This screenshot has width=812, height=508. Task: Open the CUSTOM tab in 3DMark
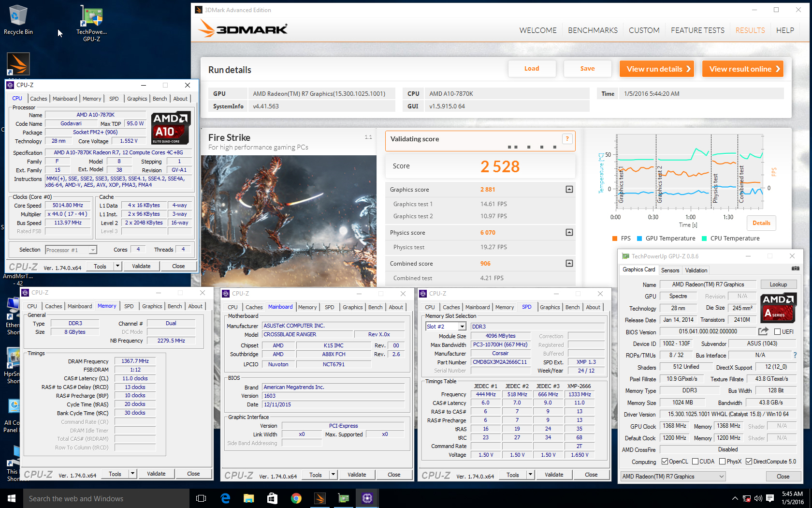(644, 30)
